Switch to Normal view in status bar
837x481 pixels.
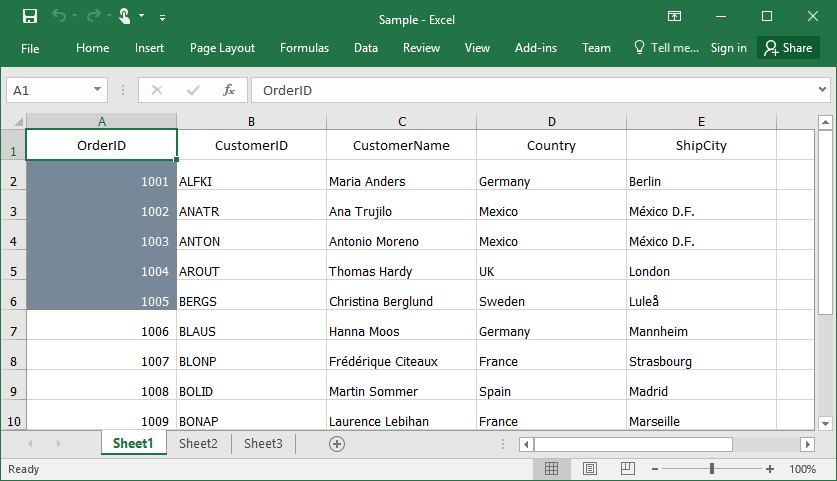click(x=551, y=469)
